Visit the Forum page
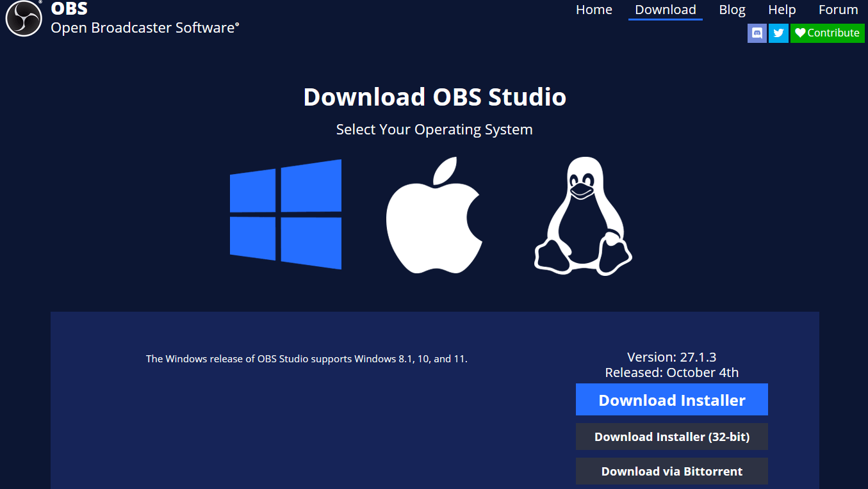Viewport: 868px width, 489px height. click(838, 10)
